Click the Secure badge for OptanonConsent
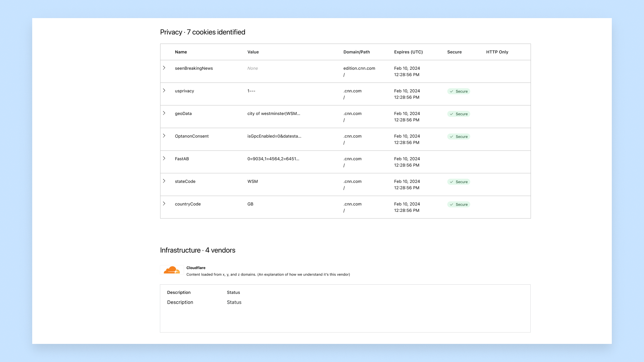The image size is (644, 362). [x=459, y=137]
